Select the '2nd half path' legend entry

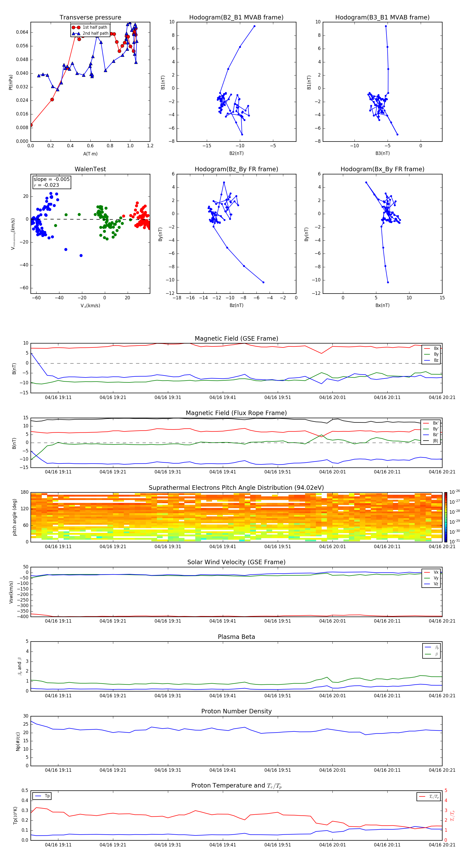(90, 33)
